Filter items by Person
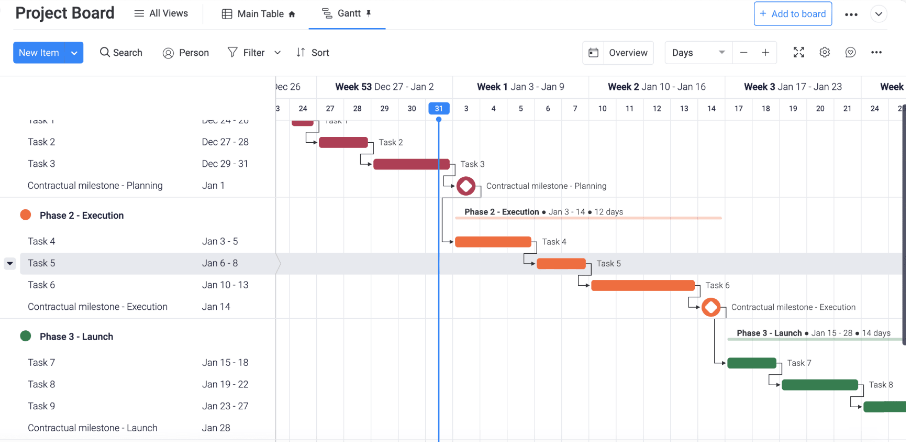 pyautogui.click(x=185, y=53)
